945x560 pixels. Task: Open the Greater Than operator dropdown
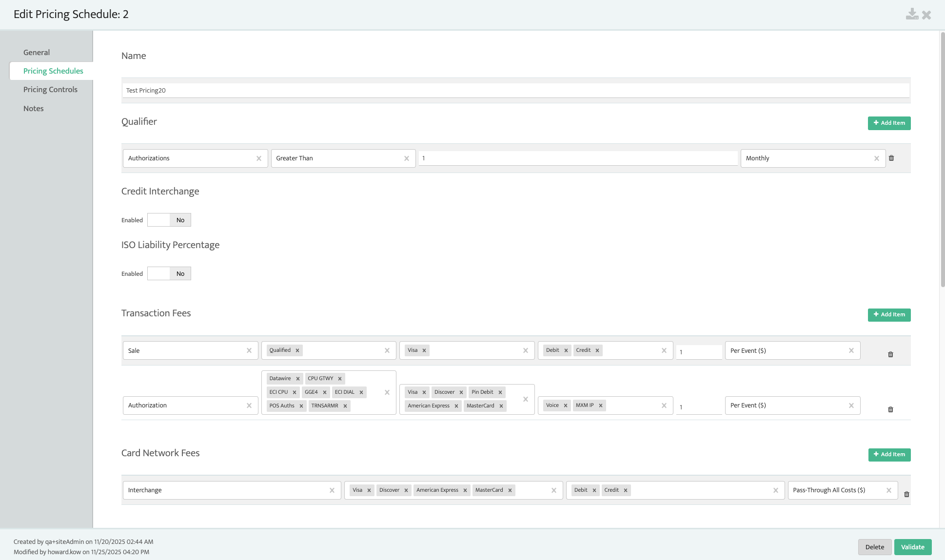pyautogui.click(x=337, y=158)
